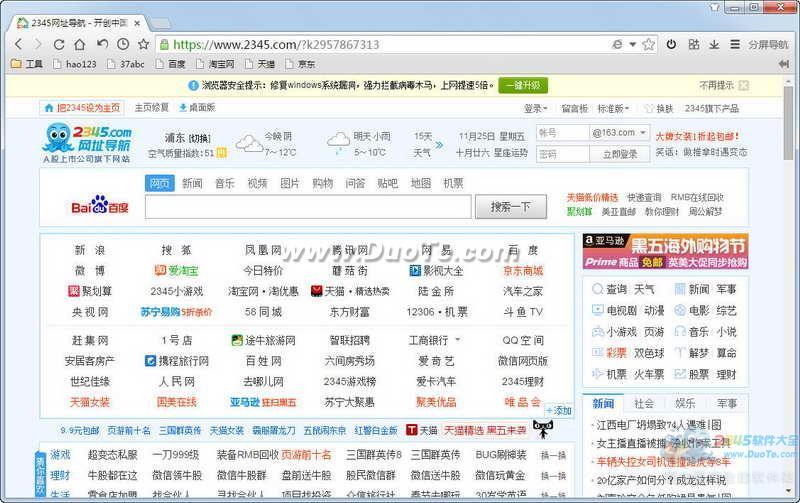This screenshot has height=503, width=800.
Task: Click the 一键升级 green button
Action: (x=523, y=85)
